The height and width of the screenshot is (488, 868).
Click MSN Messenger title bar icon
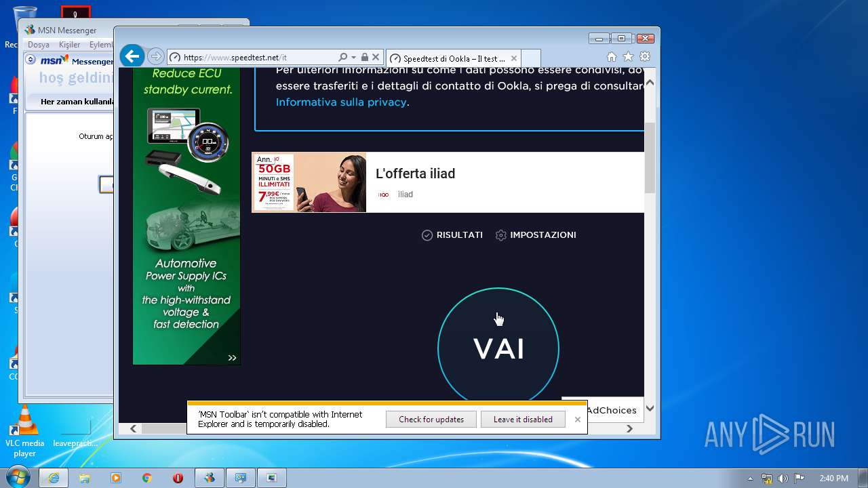[30, 30]
